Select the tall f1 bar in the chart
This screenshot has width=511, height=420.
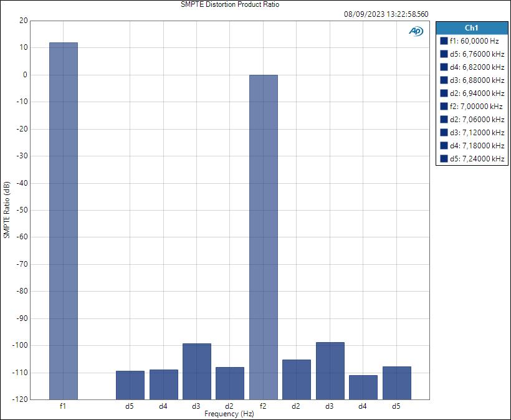tap(62, 218)
